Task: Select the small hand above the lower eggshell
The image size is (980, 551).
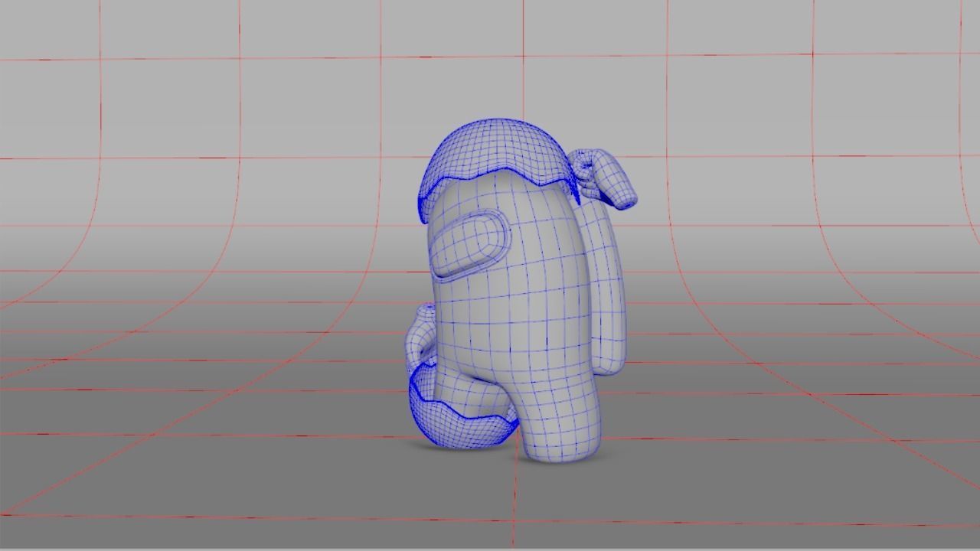Action: [x=421, y=334]
